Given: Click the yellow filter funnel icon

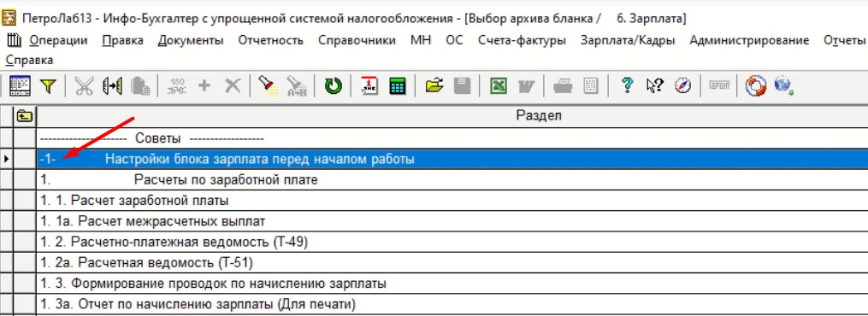Looking at the screenshot, I should tap(49, 86).
